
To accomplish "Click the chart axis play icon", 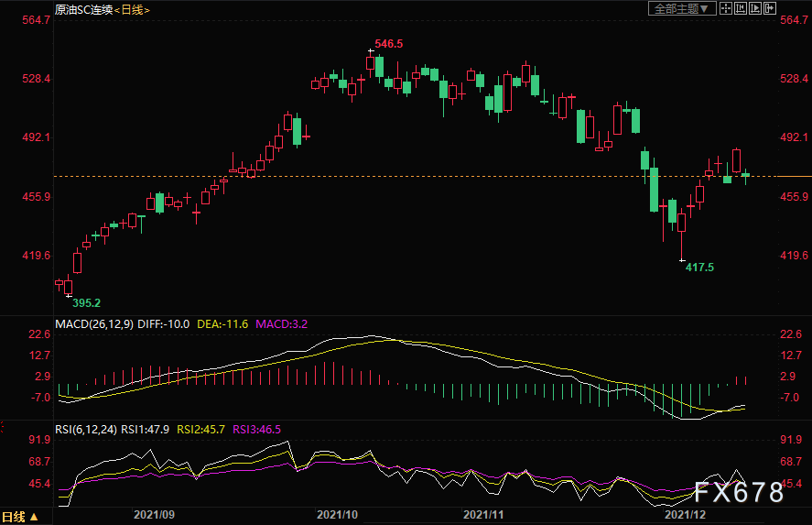I will [x=755, y=8].
